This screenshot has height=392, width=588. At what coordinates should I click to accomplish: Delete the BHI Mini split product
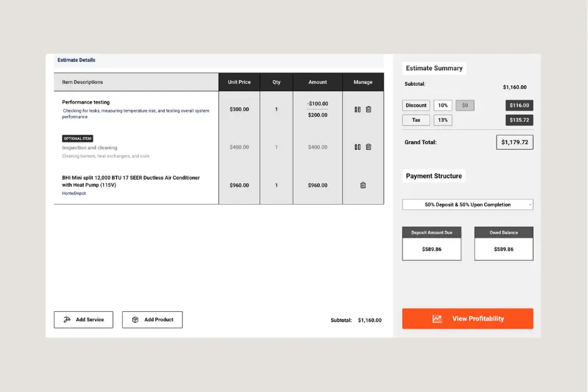362,185
